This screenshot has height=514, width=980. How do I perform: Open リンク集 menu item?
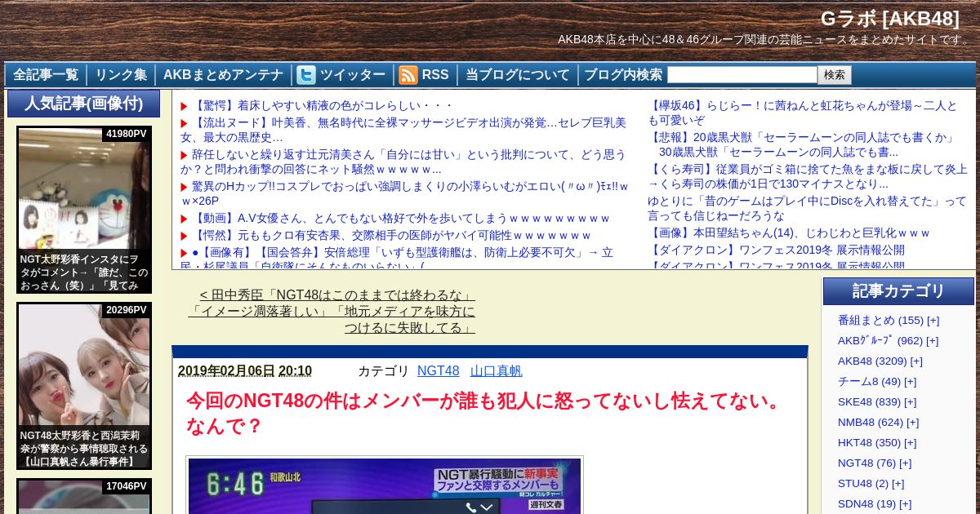click(121, 75)
